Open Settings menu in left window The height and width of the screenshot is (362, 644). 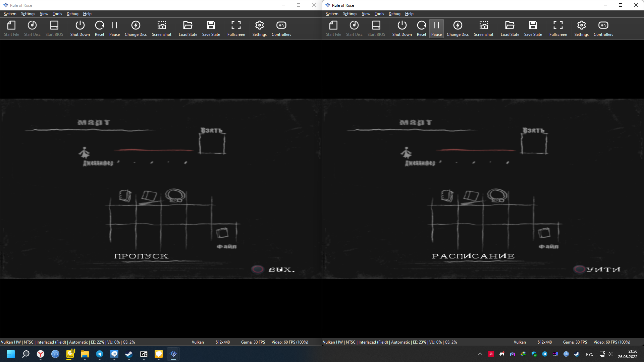28,14
